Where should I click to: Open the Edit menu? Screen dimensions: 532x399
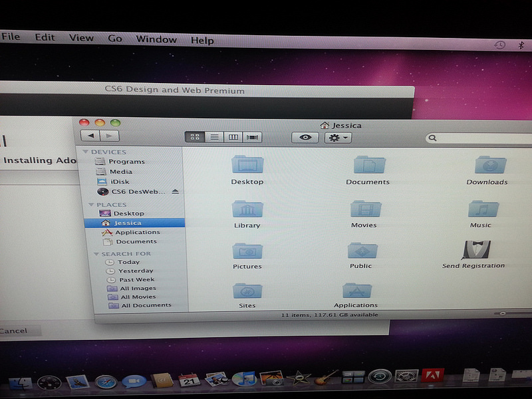point(45,37)
